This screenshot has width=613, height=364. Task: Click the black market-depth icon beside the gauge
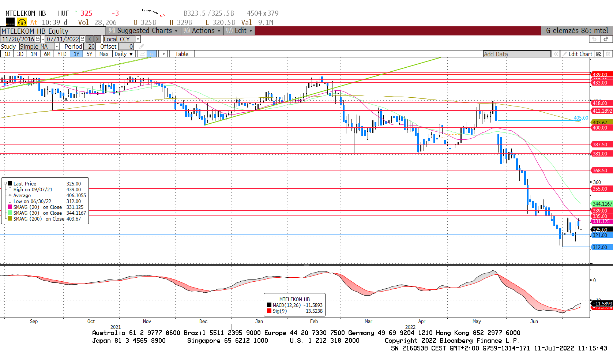(x=10, y=22)
